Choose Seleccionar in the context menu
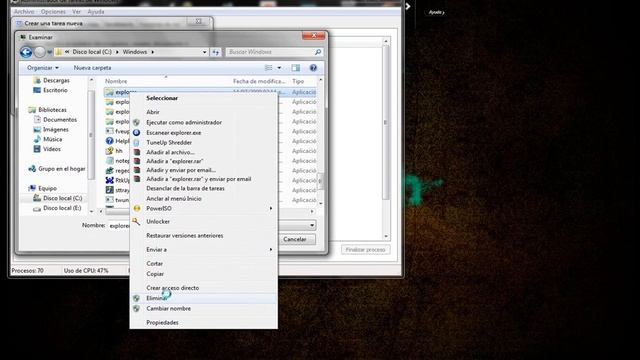This screenshot has height=360, width=640. point(162,98)
